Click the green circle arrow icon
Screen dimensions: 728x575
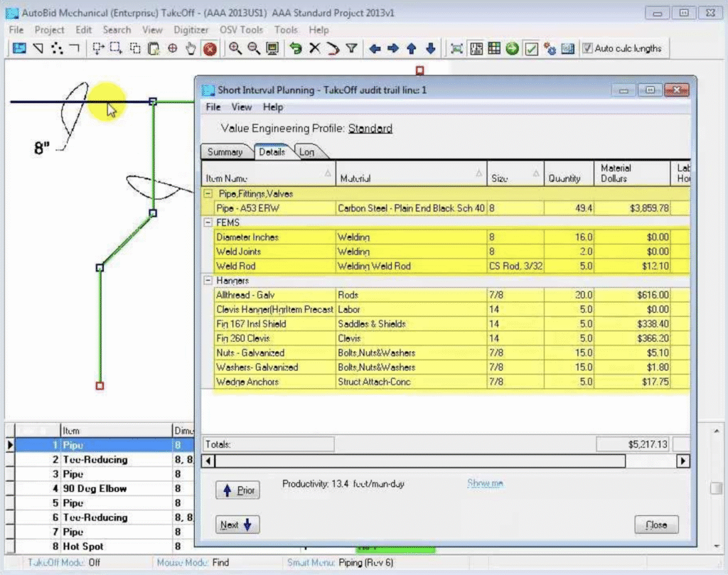pyautogui.click(x=513, y=48)
